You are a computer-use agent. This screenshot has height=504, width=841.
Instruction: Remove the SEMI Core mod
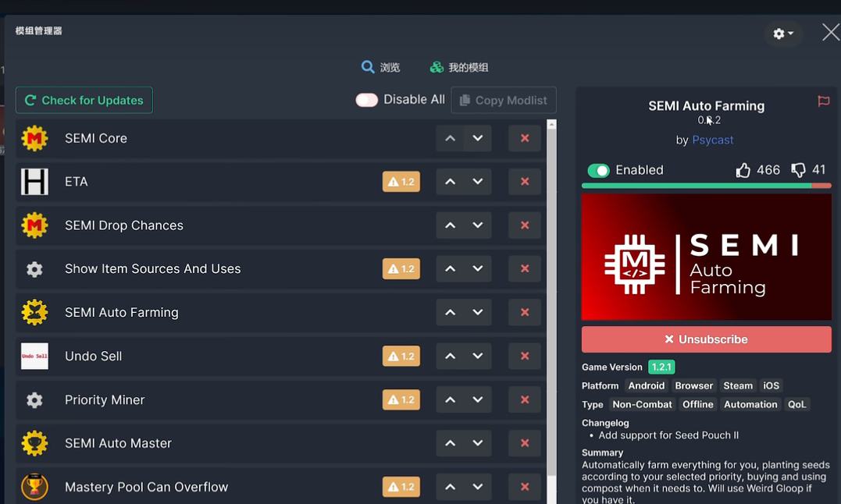coord(525,138)
